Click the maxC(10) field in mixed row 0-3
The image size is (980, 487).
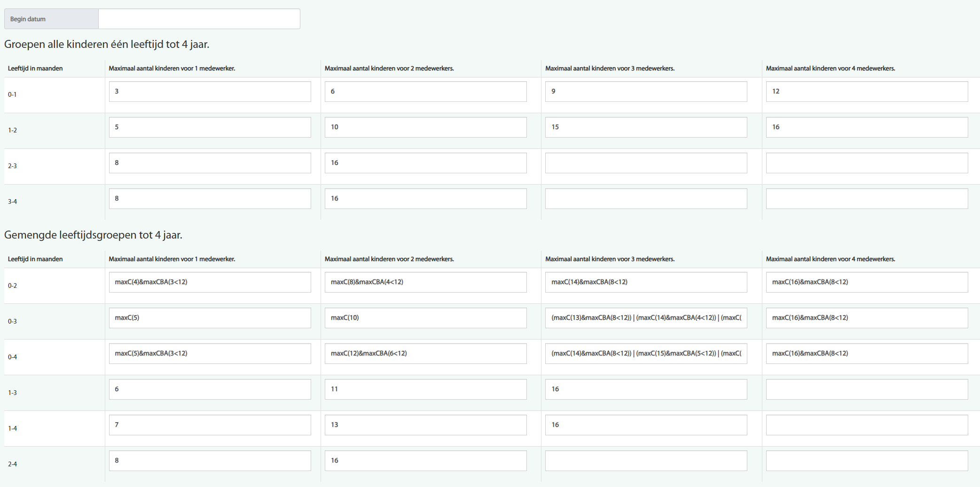(425, 318)
